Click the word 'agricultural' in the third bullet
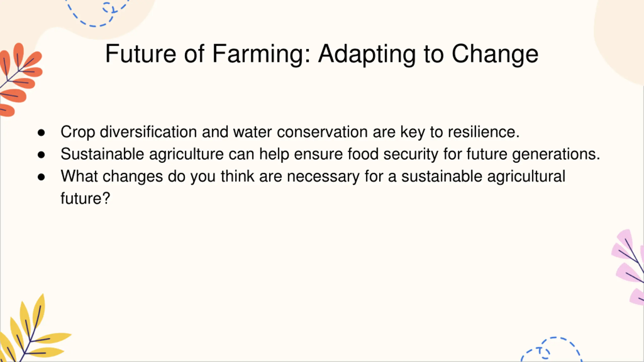Image resolution: width=644 pixels, height=362 pixels. click(526, 177)
